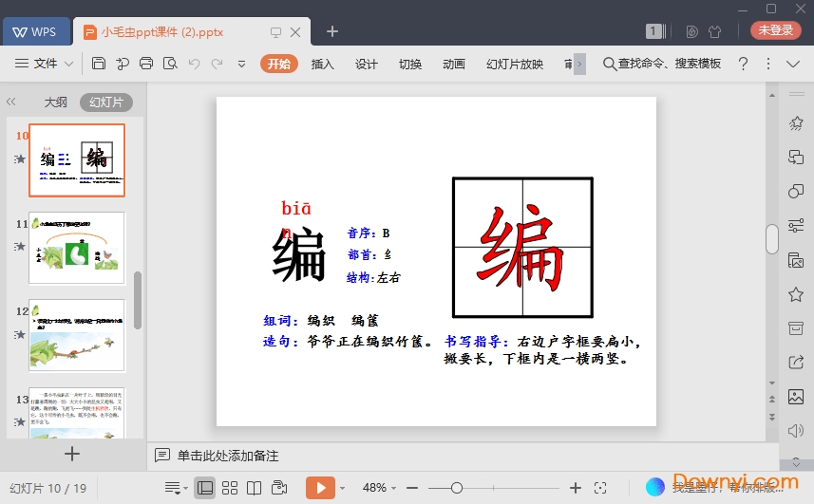The image size is (814, 504).
Task: Switch to slide sorter view icon
Action: click(229, 488)
